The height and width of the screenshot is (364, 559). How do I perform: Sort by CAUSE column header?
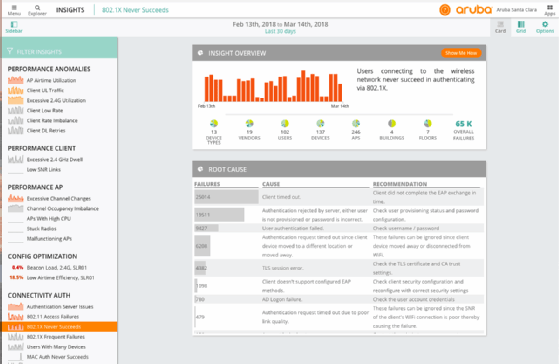pos(271,184)
